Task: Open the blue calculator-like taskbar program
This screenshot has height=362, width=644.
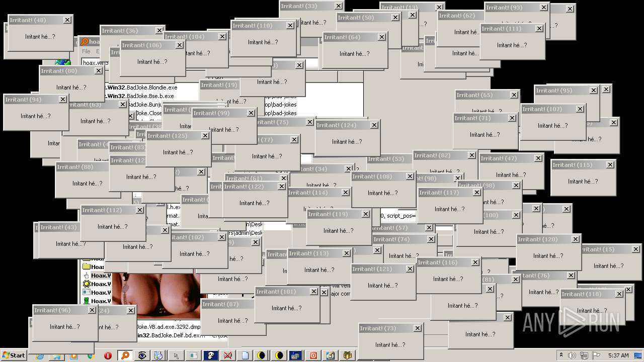Action: click(x=296, y=355)
